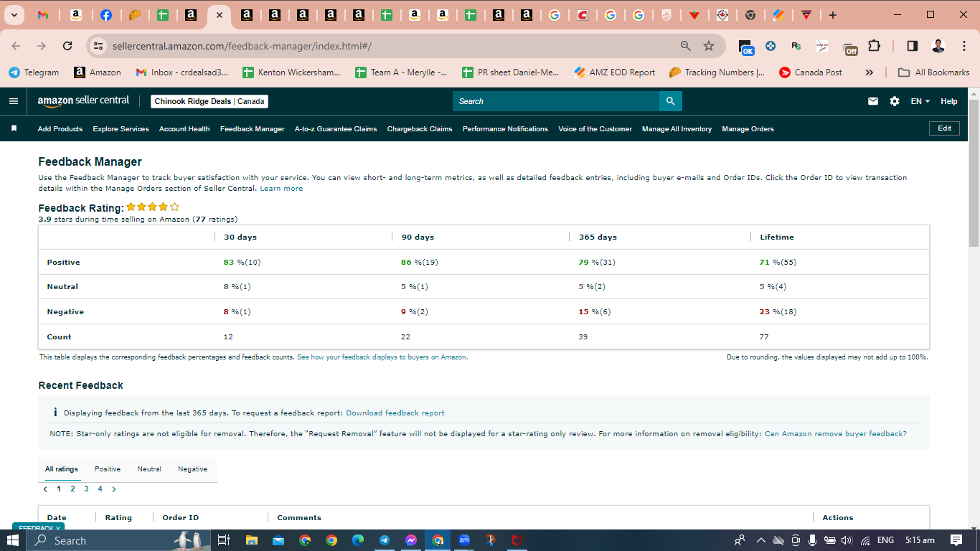980x551 pixels.
Task: Click the bookmark flag icon beside Add Products
Action: pos(14,128)
